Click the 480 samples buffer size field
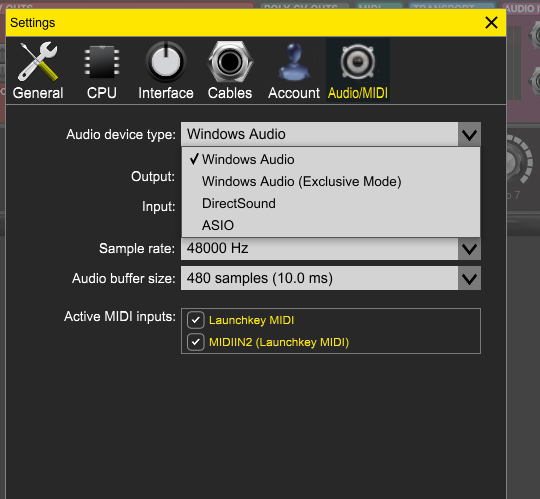Viewport: 540px width, 499px height. coord(320,278)
